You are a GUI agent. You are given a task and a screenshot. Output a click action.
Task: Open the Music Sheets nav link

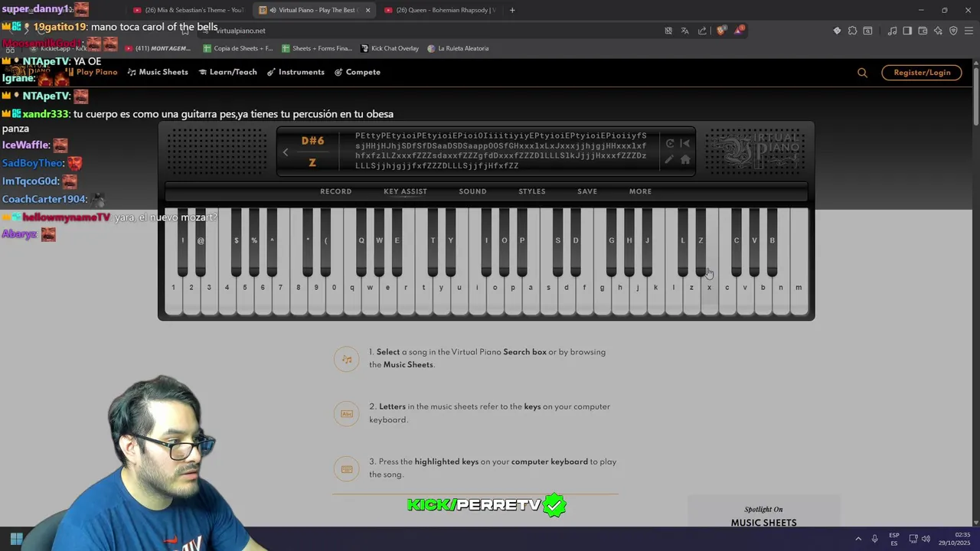[x=158, y=72]
